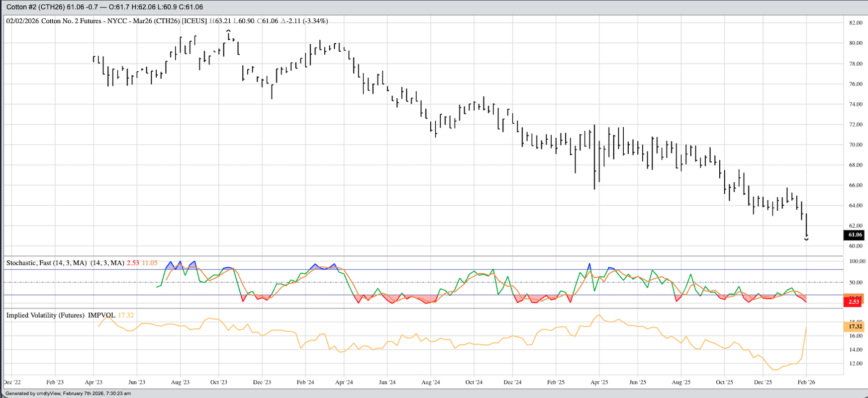The width and height of the screenshot is (868, 398).
Task: Click the Dec '22 date axis label
Action: click(12, 382)
